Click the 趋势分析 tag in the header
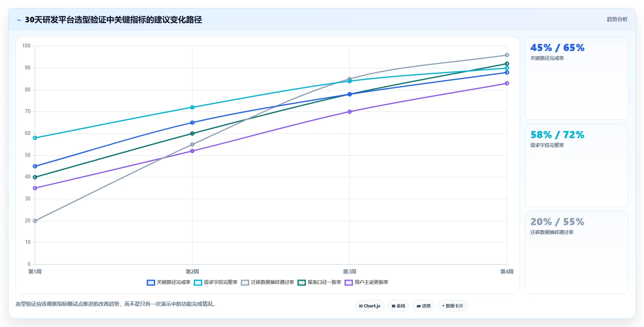 click(617, 19)
